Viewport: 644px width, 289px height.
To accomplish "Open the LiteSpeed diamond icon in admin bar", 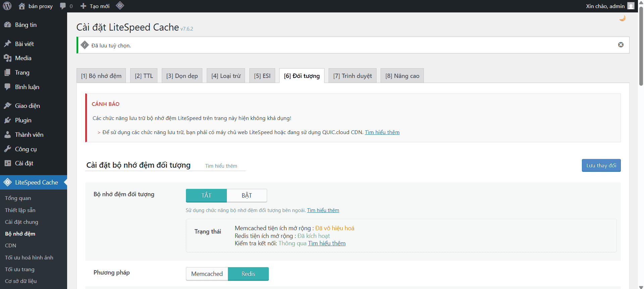I will (x=120, y=6).
